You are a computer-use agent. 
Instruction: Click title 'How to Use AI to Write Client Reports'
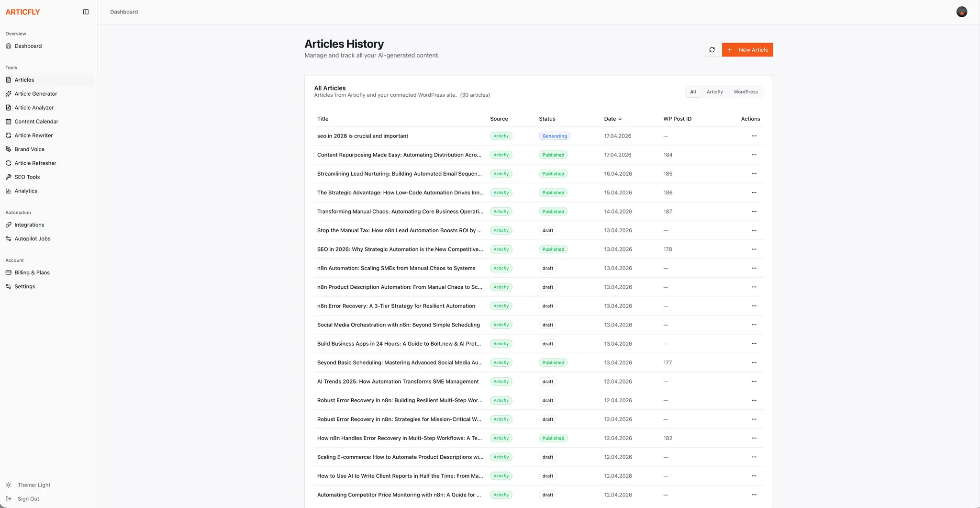pos(400,476)
